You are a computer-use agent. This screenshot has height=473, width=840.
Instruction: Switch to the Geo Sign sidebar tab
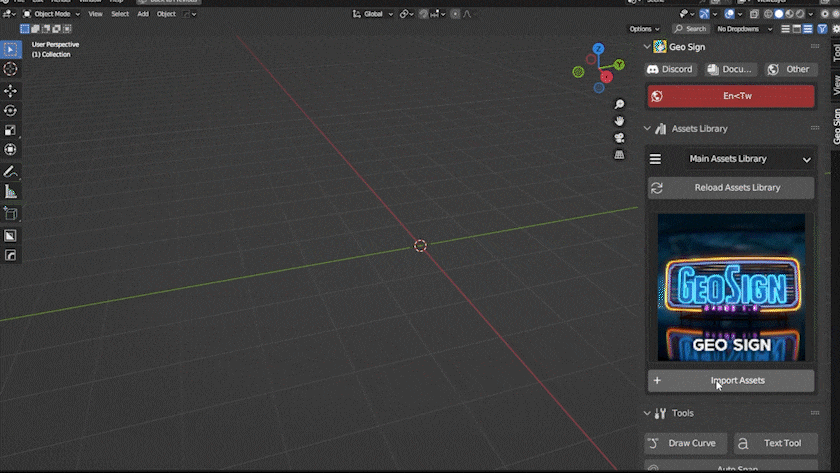coord(835,126)
